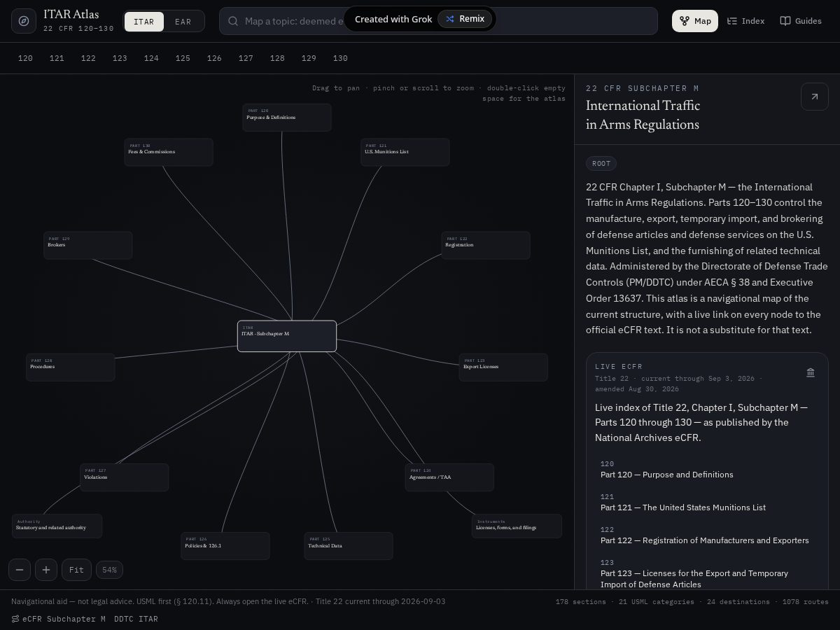Image resolution: width=840 pixels, height=630 pixels.
Task: Select the central ITAR Subchapter M node
Action: [287, 336]
